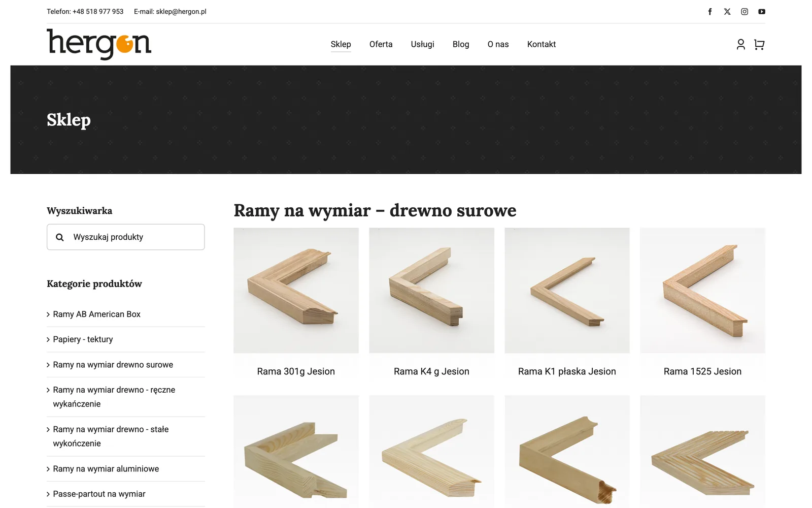Open the Blog menu item

[x=461, y=44]
